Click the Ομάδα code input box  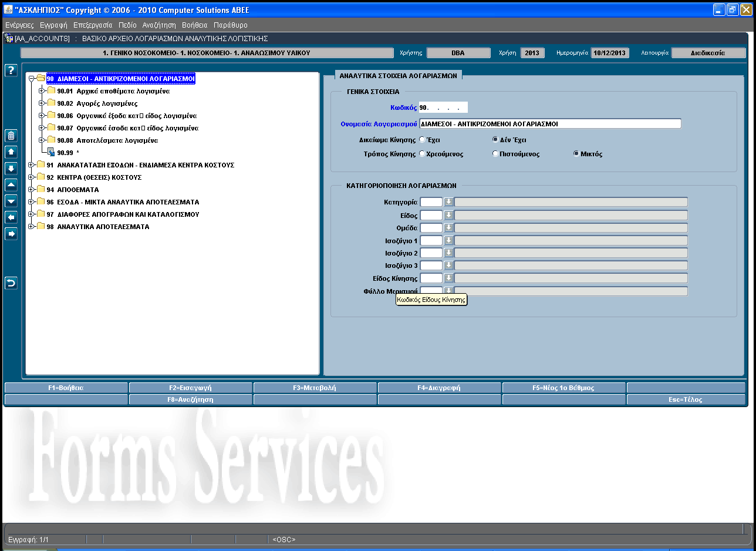(431, 228)
